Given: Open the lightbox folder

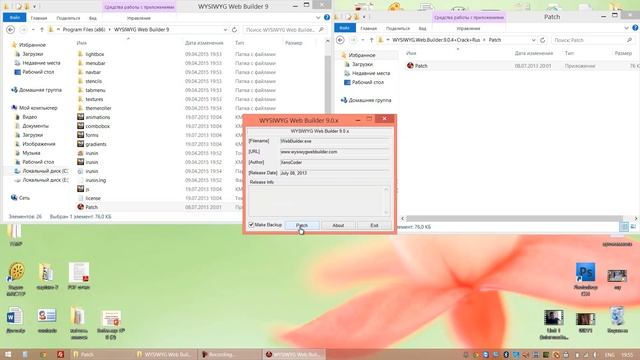Looking at the screenshot, I should coord(95,54).
